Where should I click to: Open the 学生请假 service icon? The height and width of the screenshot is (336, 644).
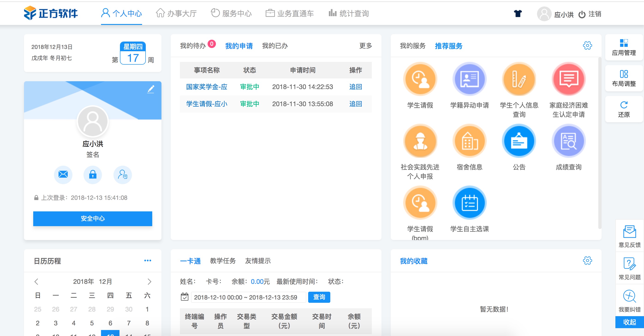coord(420,79)
